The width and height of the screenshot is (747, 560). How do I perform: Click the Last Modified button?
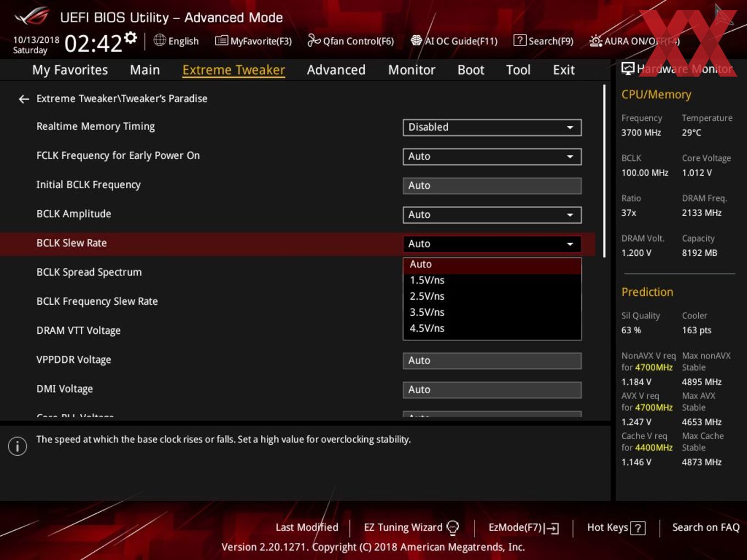point(306,528)
